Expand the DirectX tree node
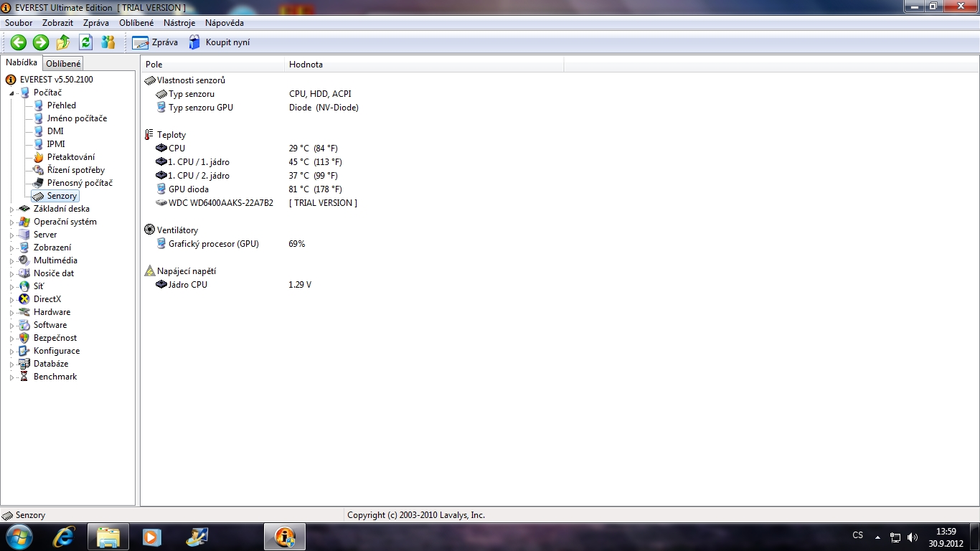This screenshot has height=551, width=980. 11,299
